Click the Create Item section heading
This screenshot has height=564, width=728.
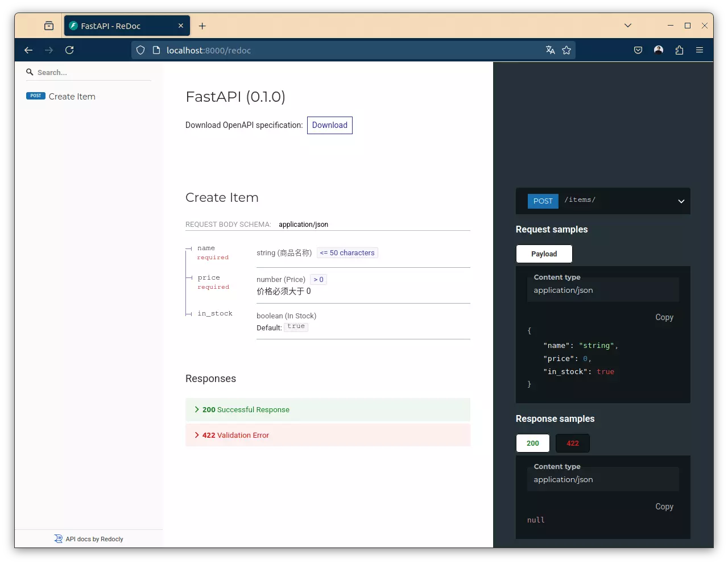coord(222,198)
